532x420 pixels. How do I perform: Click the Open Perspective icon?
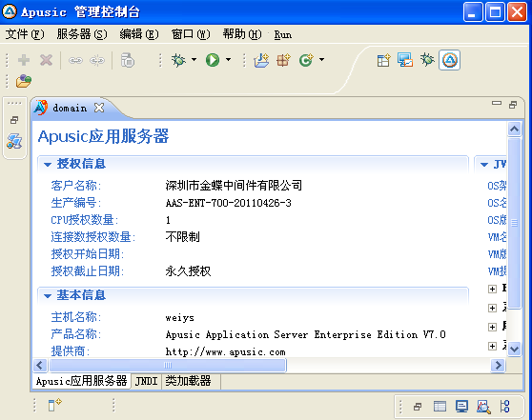coord(383,60)
